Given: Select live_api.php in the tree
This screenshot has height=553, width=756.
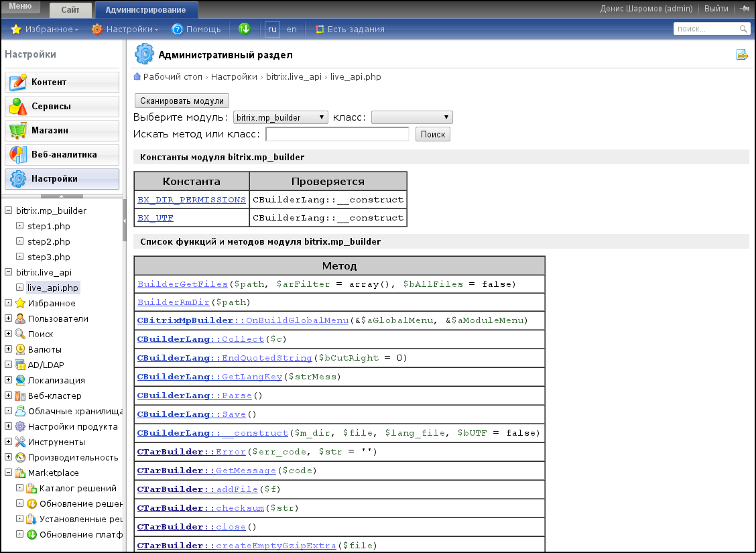Looking at the screenshot, I should pos(52,288).
